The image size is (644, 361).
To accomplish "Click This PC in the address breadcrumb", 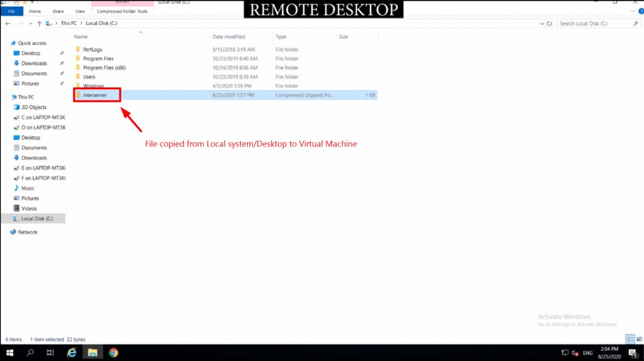I will tap(69, 23).
